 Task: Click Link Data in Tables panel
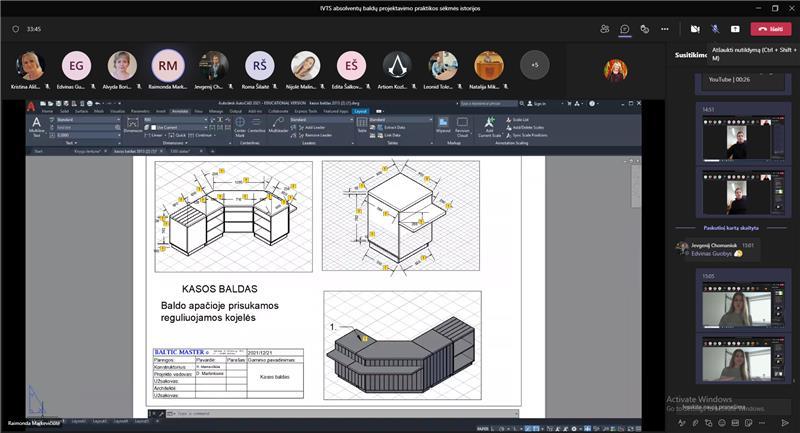(388, 135)
